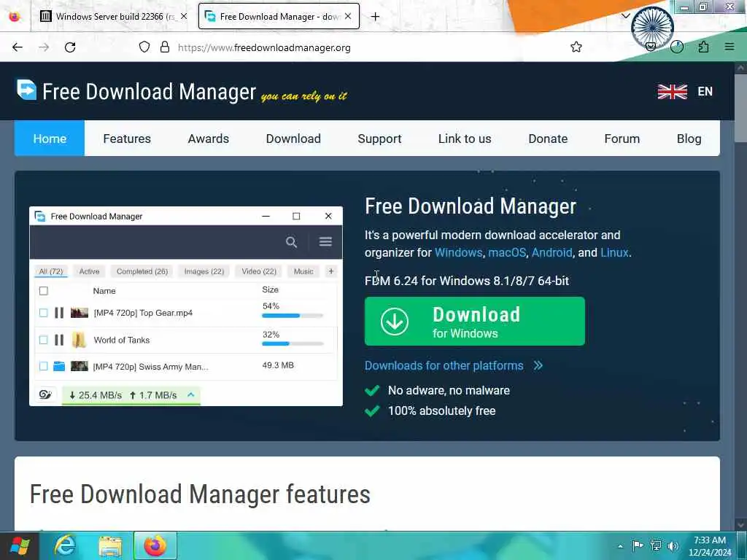Click the plus add-filter icon in preview

pos(331,271)
